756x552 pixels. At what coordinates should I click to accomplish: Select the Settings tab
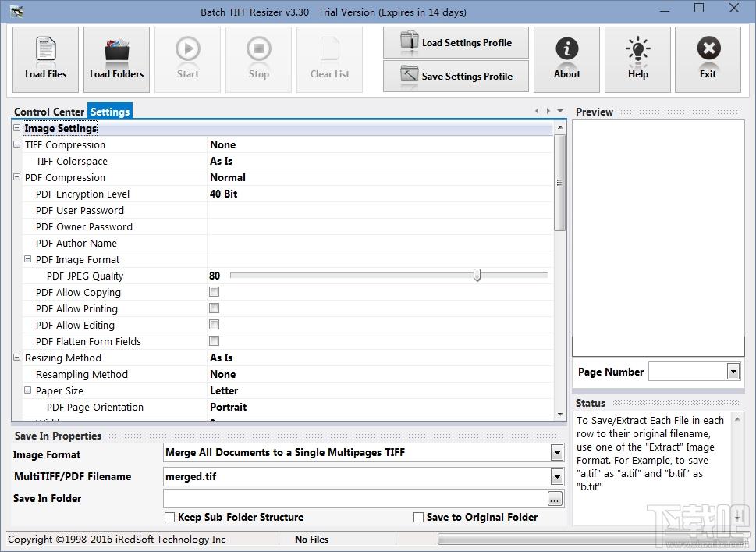110,112
